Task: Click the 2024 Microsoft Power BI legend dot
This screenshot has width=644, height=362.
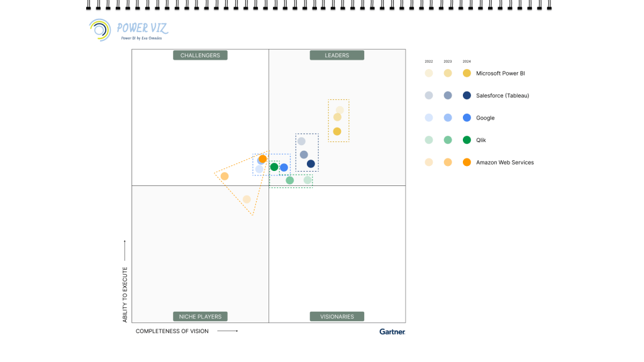Action: (467, 74)
